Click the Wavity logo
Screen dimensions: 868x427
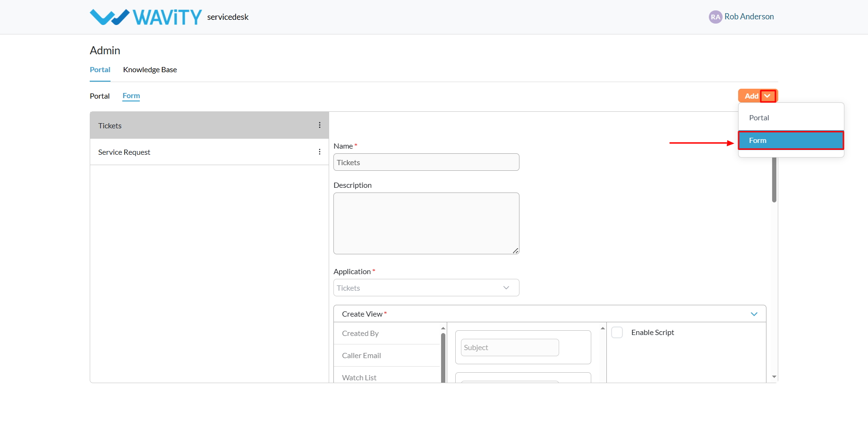click(x=145, y=17)
